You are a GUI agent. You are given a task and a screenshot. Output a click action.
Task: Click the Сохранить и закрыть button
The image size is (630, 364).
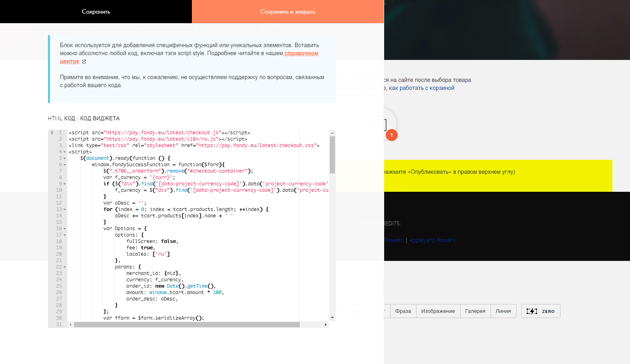(x=288, y=12)
